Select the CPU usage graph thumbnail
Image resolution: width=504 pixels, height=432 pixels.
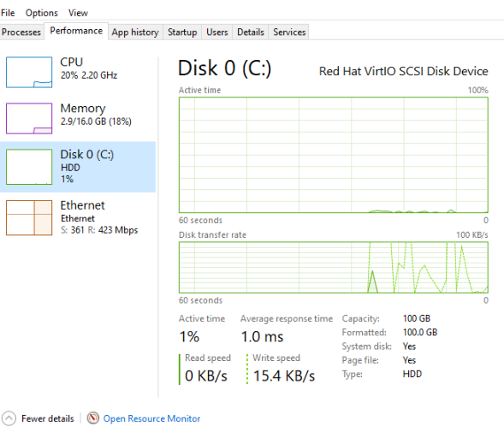(29, 72)
